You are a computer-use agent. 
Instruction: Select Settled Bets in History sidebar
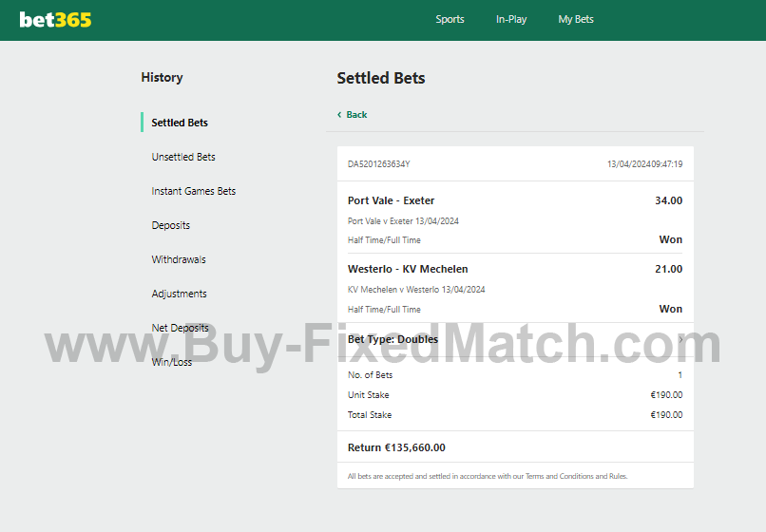(x=180, y=123)
